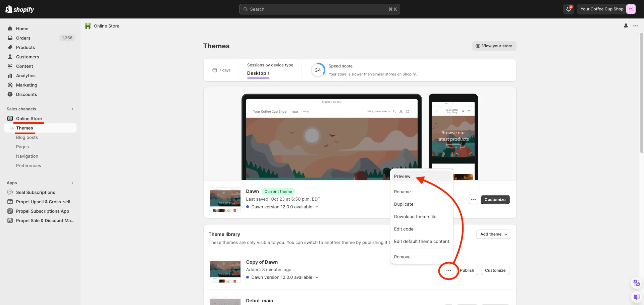Click the Orders inbox icon
The width and height of the screenshot is (644, 305).
(10, 38)
